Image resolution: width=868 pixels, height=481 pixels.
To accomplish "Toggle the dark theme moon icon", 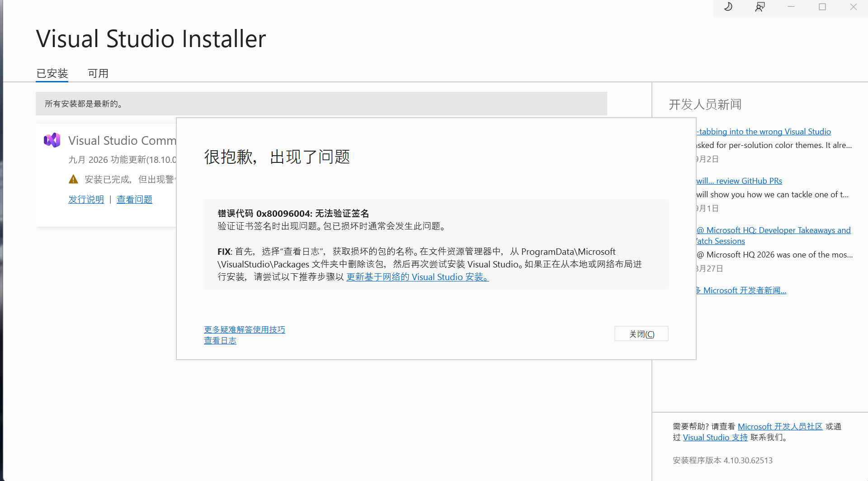I will pyautogui.click(x=728, y=7).
